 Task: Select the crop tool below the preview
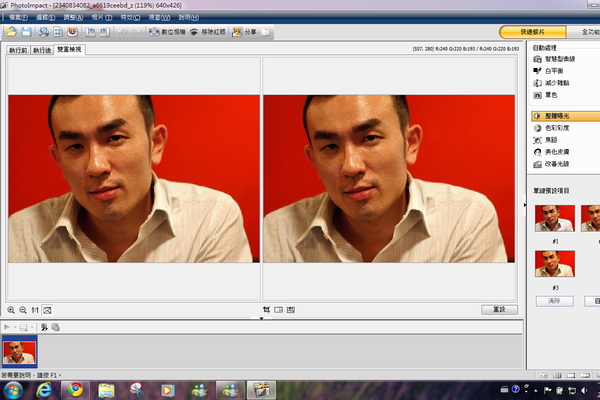[x=266, y=310]
